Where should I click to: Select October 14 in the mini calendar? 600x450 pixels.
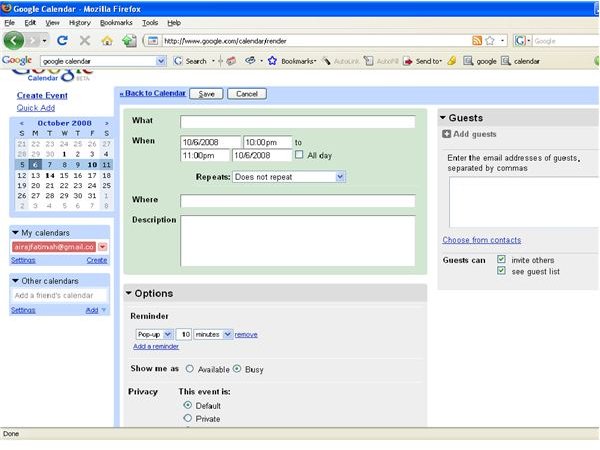(50, 176)
